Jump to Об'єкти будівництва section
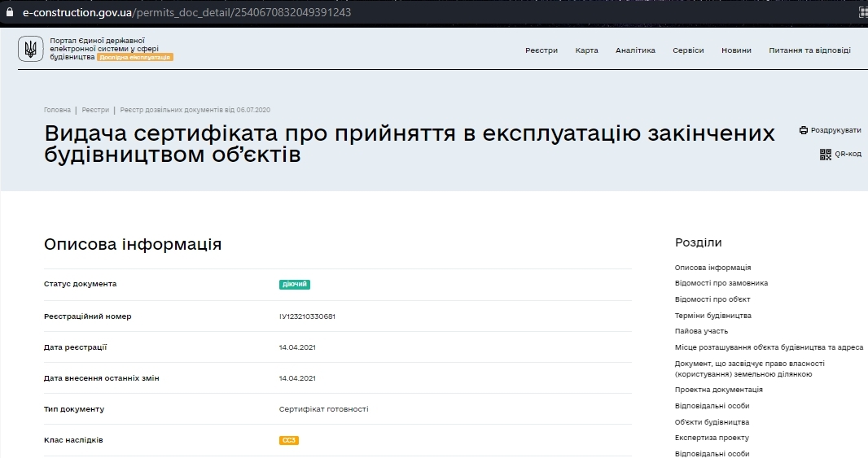Image resolution: width=868 pixels, height=458 pixels. click(712, 422)
